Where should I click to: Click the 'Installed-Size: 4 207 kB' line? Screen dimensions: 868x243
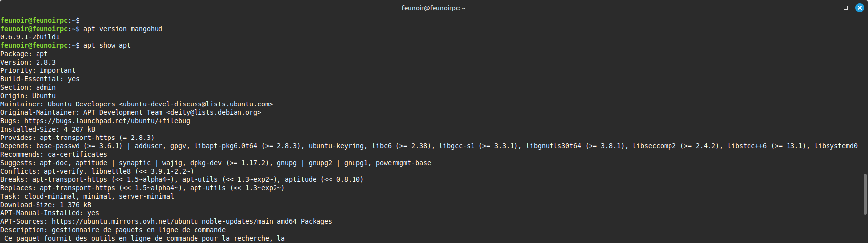pos(48,129)
